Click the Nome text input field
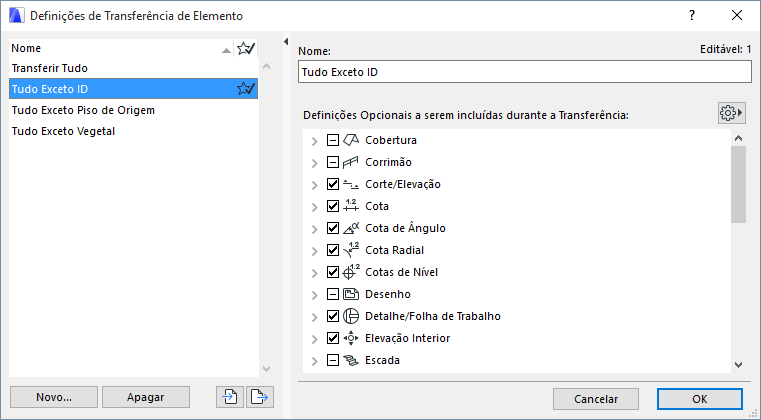The width and height of the screenshot is (761, 420). (524, 72)
